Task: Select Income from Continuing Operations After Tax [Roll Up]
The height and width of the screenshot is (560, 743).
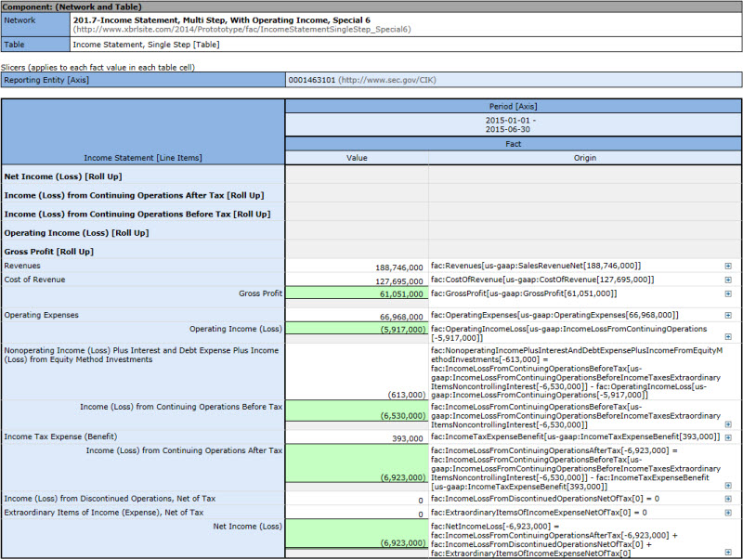Action: coord(134,196)
